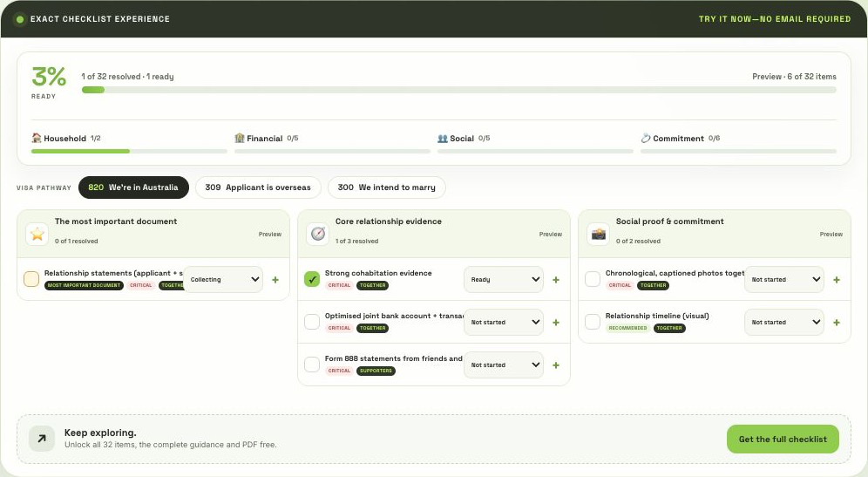Click the Household progress bar
868x477 pixels.
pyautogui.click(x=129, y=151)
